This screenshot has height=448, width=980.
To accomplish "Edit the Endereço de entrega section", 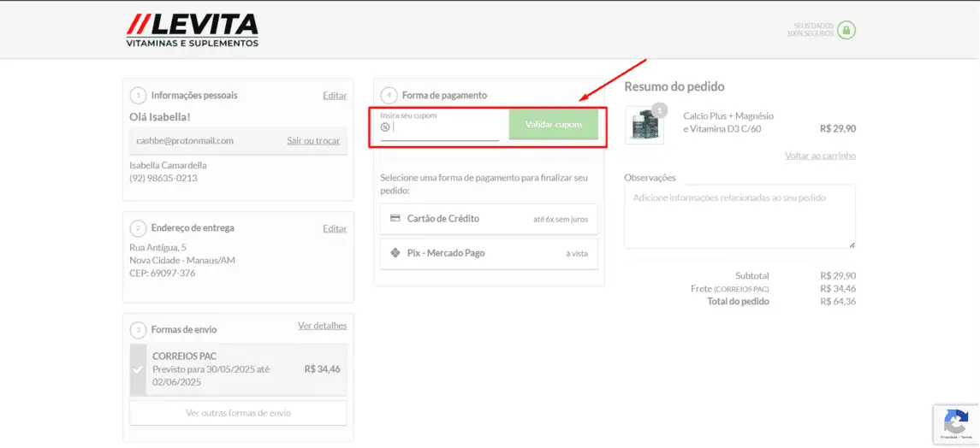I will point(335,228).
